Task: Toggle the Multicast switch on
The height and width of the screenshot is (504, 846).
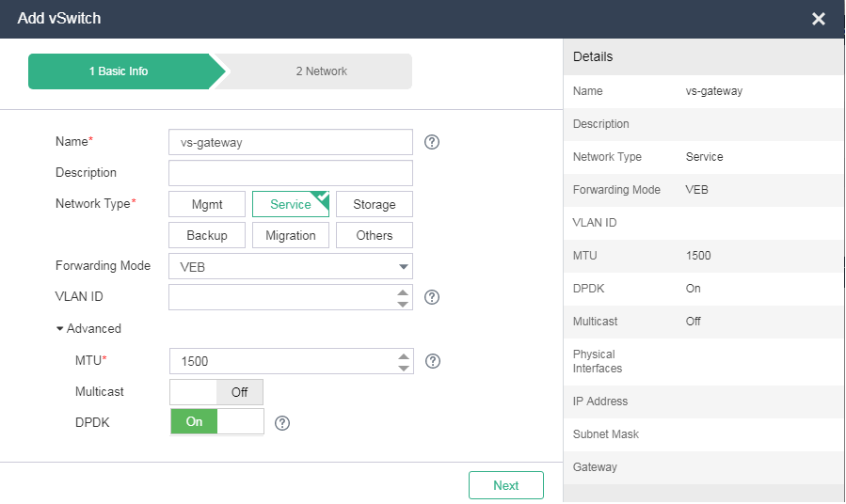Action: (x=216, y=392)
